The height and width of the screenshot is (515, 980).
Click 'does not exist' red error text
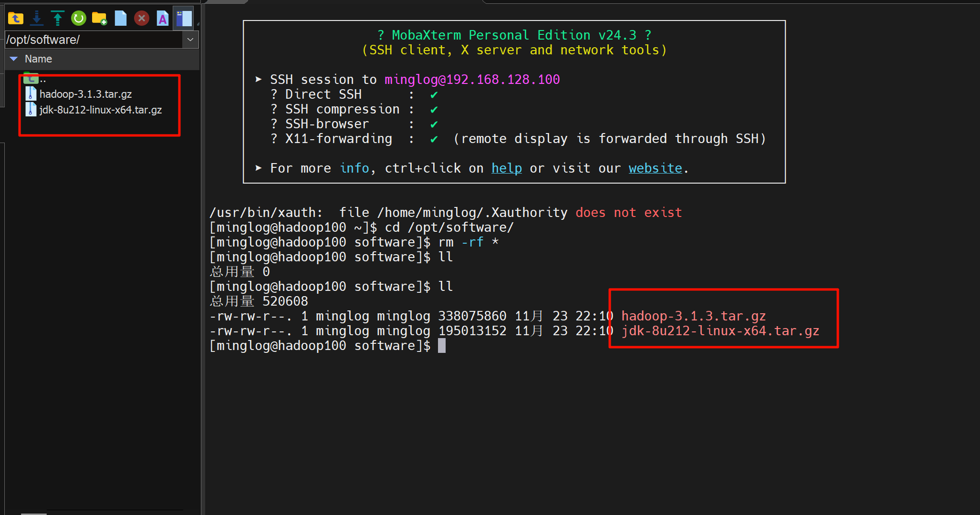(629, 213)
